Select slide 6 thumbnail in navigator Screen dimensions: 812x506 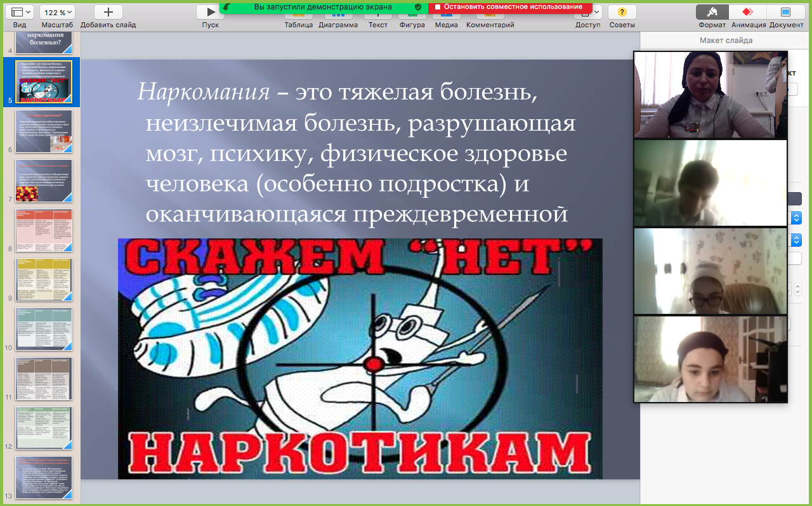[44, 131]
